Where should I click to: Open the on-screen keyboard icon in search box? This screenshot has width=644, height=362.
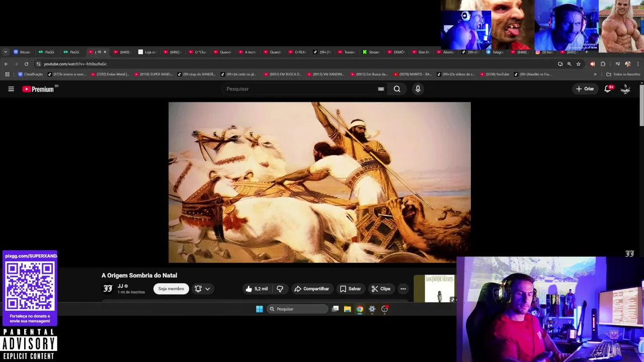pos(381,89)
